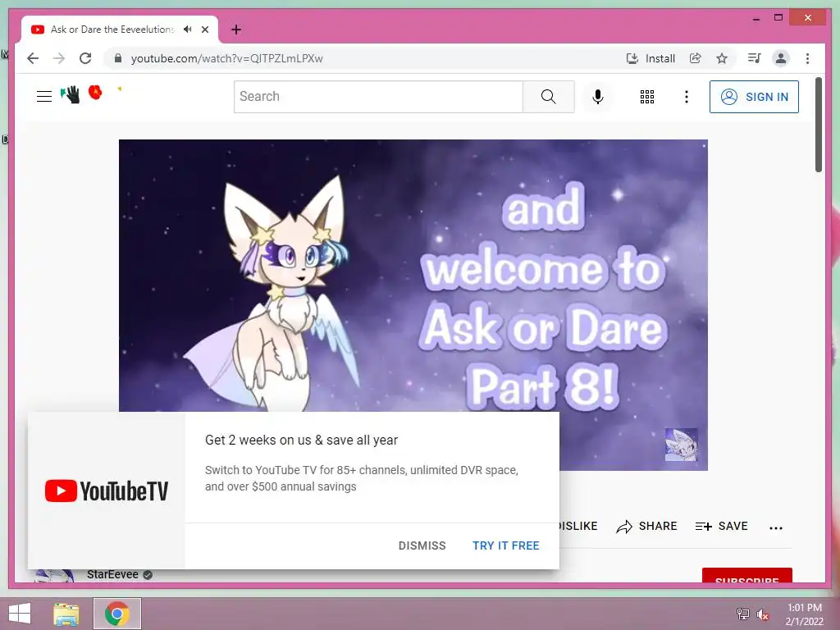Submit search with magnifier button
The image size is (840, 630).
click(549, 97)
